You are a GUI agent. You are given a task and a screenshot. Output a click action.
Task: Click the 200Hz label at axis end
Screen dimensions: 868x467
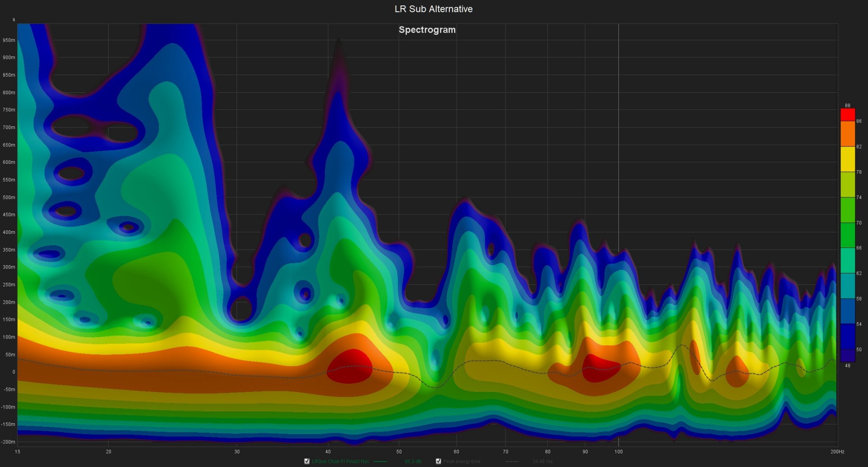click(x=837, y=452)
